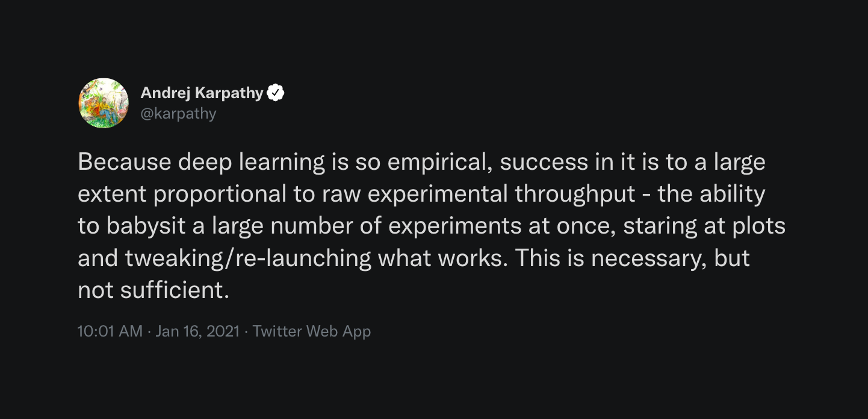Screen dimensions: 868x419
Task: Click the blue verified checkmark badge
Action: coord(276,93)
